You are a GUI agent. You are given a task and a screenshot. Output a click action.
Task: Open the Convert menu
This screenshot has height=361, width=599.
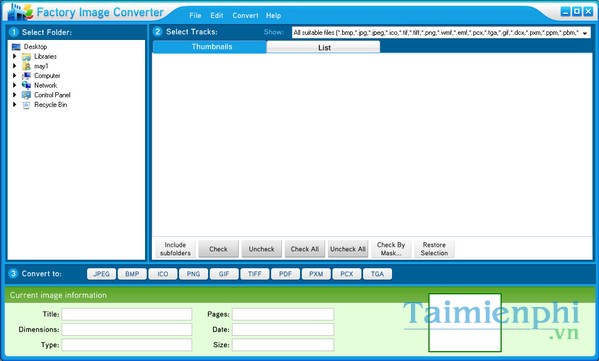(x=245, y=16)
